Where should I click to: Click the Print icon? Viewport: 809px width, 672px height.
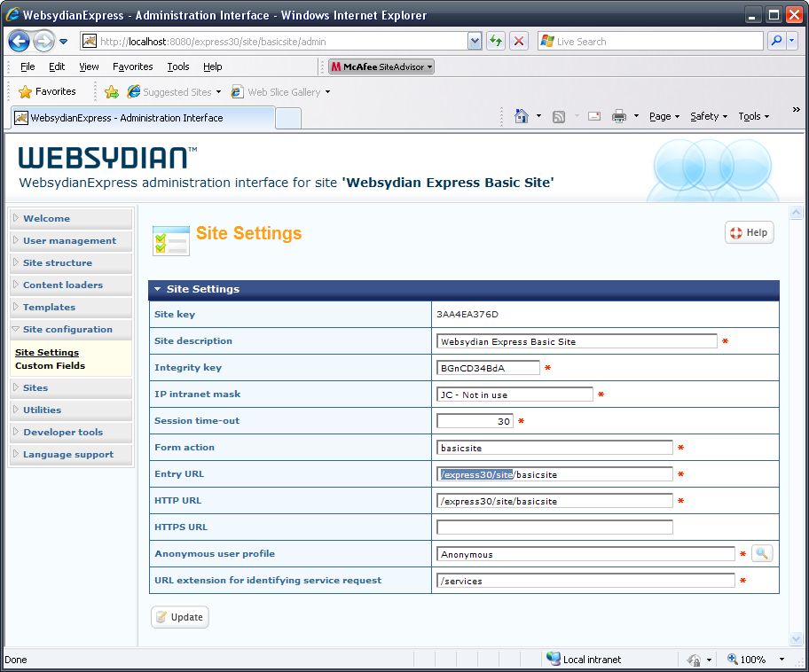click(619, 116)
